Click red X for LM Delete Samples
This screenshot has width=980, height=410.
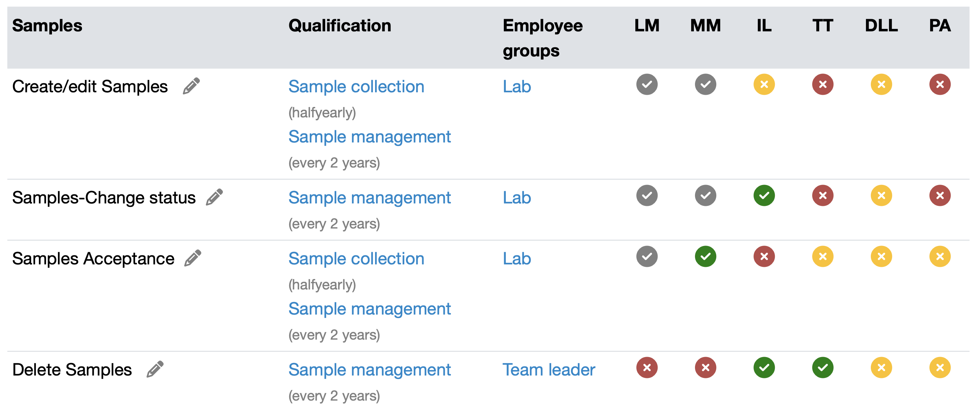pyautogui.click(x=647, y=368)
